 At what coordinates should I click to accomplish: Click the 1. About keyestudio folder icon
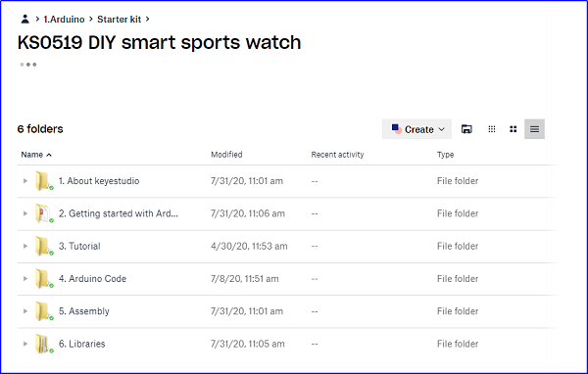(x=44, y=181)
